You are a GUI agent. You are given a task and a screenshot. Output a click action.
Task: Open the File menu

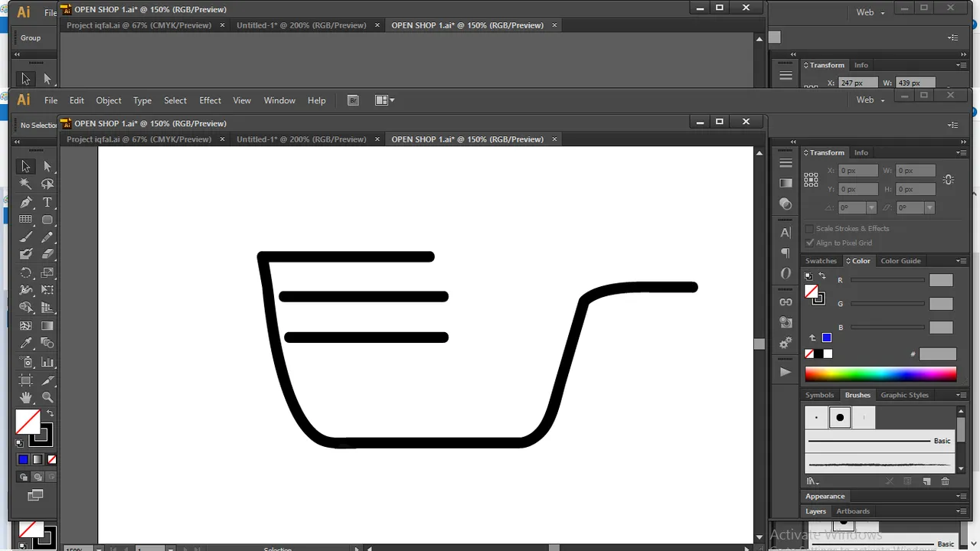(x=51, y=100)
